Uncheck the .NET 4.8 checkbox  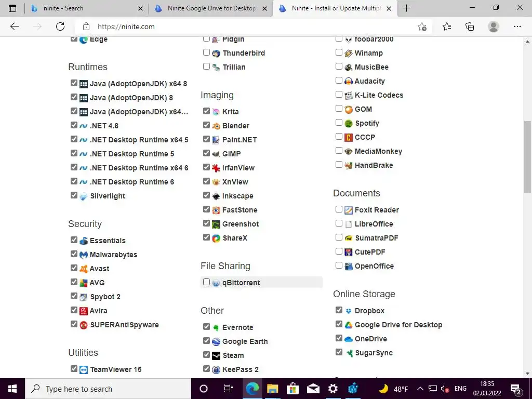(x=74, y=125)
